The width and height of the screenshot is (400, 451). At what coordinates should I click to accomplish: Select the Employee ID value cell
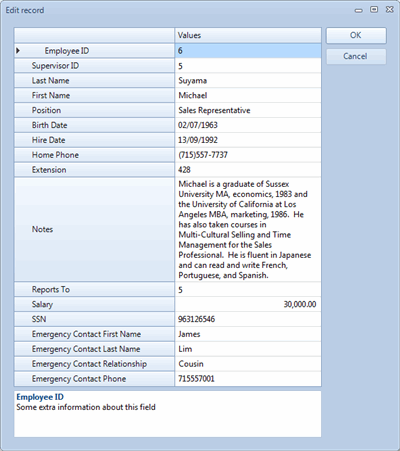[248, 51]
